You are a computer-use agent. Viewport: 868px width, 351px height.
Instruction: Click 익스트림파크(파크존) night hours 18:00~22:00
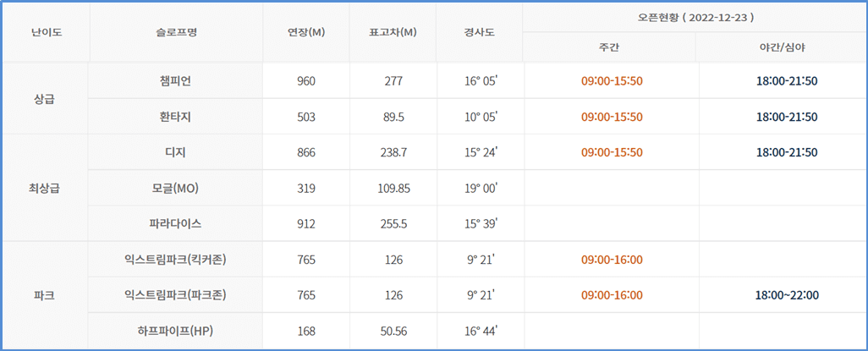pyautogui.click(x=787, y=296)
